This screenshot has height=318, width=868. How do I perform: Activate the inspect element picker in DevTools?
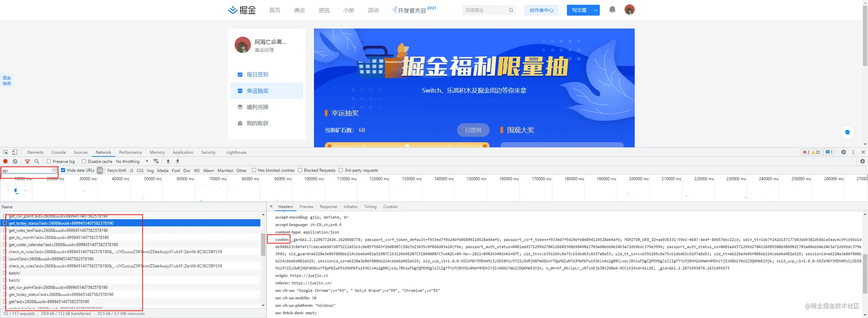click(x=5, y=152)
